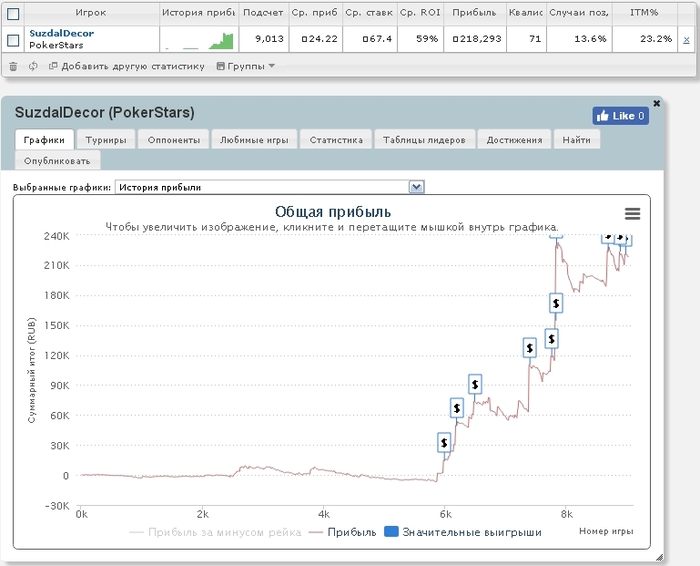Open the 'Любимые игры' tab
Screen dimensions: 700x566
click(254, 140)
